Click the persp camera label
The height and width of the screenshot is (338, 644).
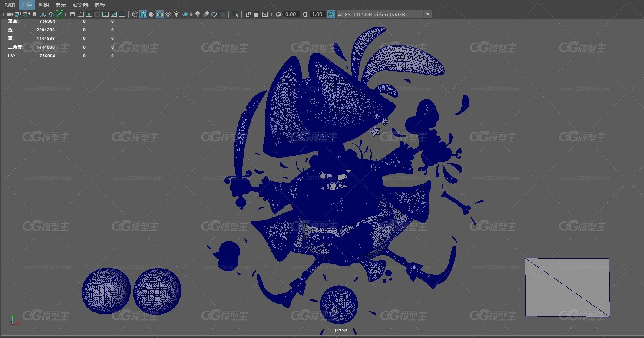pos(341,330)
